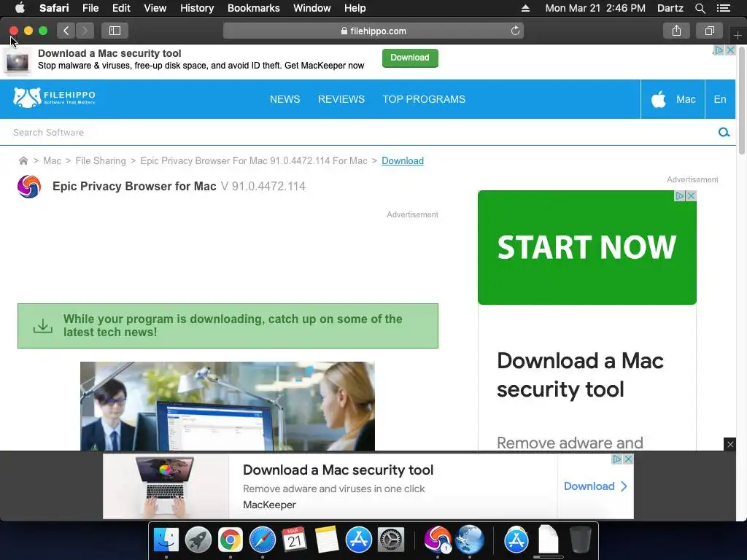747x560 pixels.
Task: Open the Mac platform selector
Action: pos(673,99)
